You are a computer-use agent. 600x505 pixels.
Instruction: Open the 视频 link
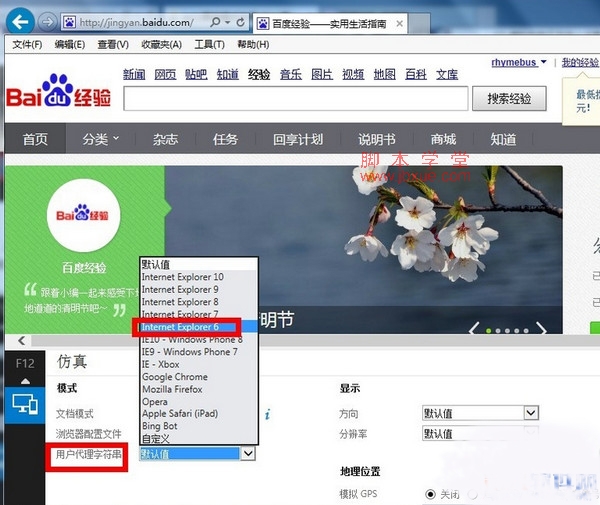353,74
